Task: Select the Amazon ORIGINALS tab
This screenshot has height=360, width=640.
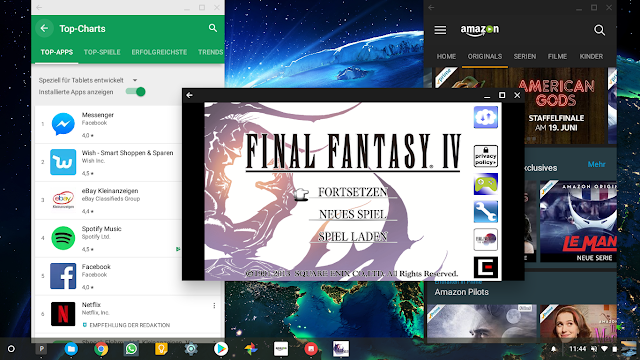Action: click(485, 56)
